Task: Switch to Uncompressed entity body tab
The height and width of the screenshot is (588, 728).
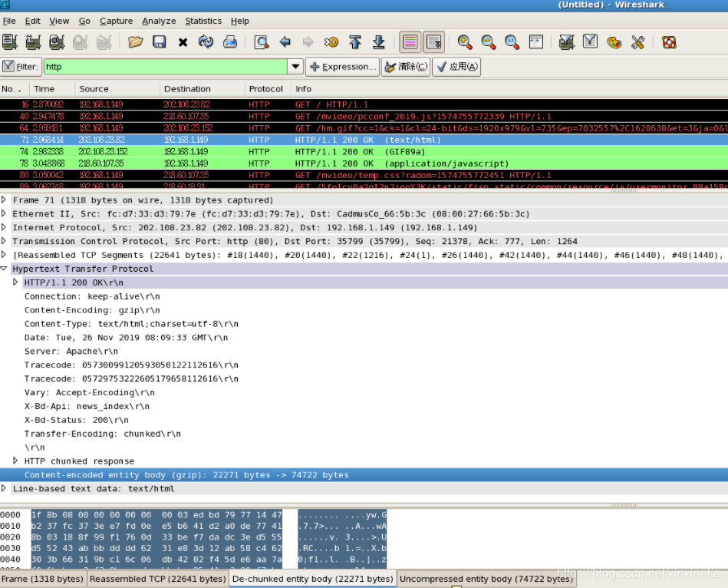Action: 486,579
